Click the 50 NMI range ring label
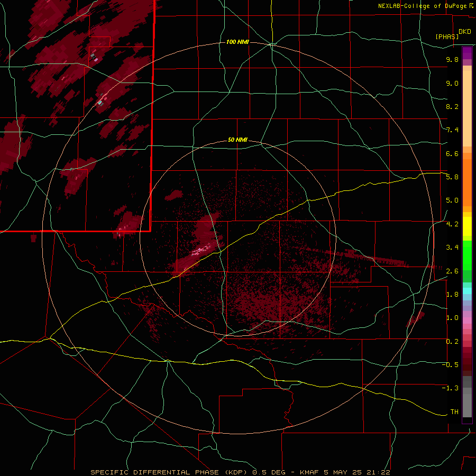Image resolution: width=476 pixels, height=476 pixels. [237, 140]
